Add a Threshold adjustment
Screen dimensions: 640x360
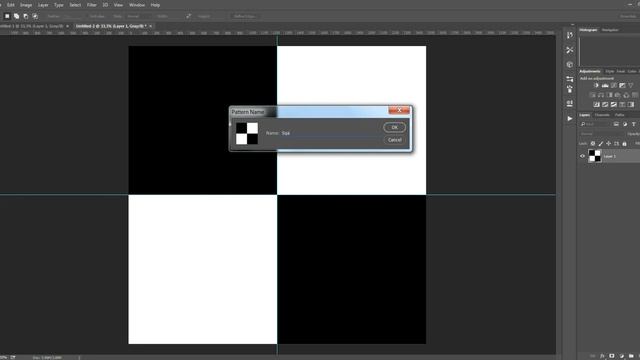click(614, 104)
